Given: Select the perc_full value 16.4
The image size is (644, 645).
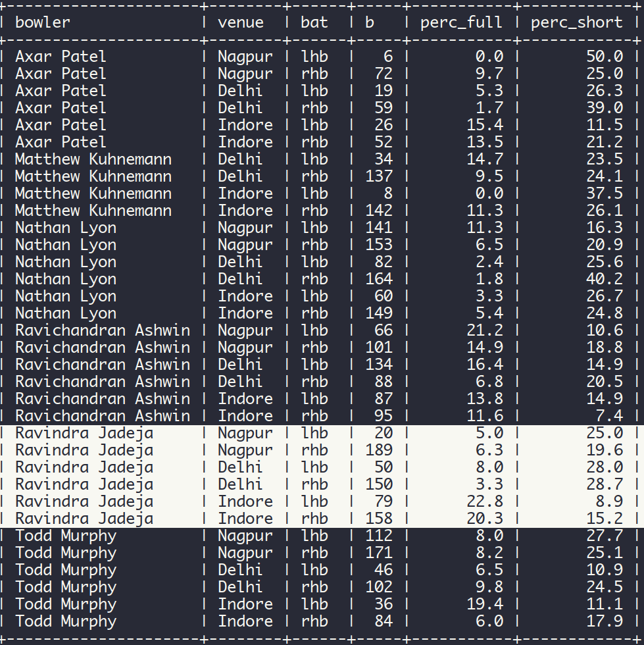Looking at the screenshot, I should click(x=485, y=365).
